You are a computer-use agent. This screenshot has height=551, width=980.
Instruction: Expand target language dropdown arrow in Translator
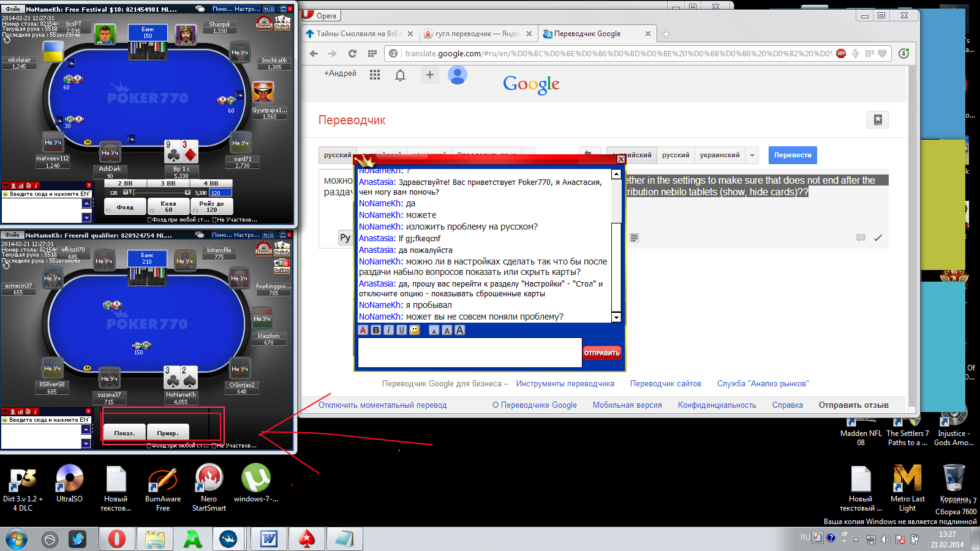pos(752,155)
